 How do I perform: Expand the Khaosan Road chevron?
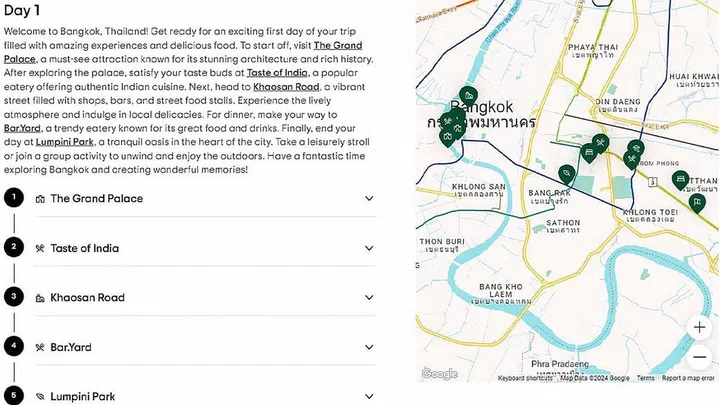[369, 298]
